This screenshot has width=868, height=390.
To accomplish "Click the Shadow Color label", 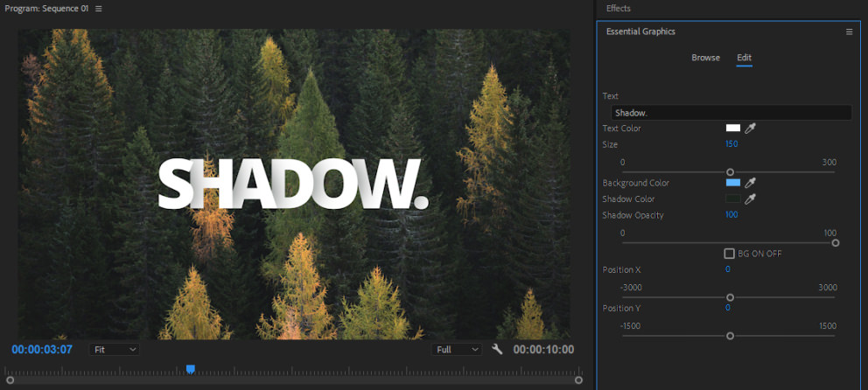I will click(x=628, y=199).
